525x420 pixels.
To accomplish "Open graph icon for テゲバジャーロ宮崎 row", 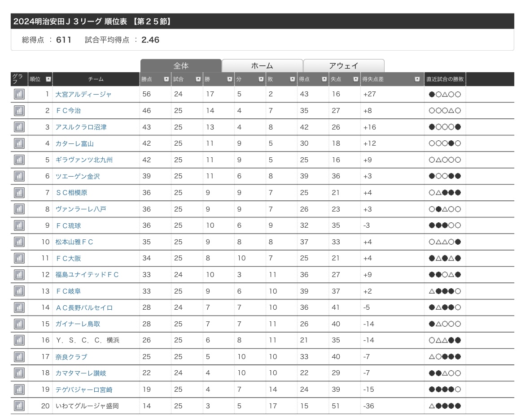I will 19,389.
